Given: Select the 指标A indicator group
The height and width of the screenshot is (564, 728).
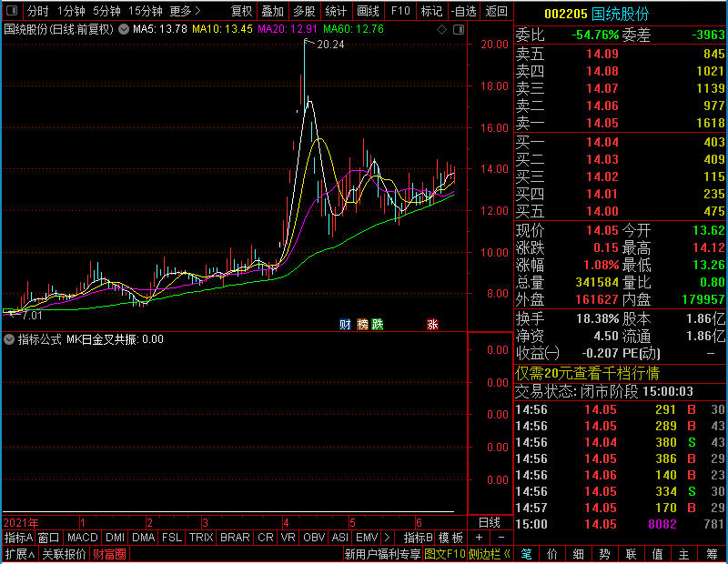Looking at the screenshot, I should point(18,538).
